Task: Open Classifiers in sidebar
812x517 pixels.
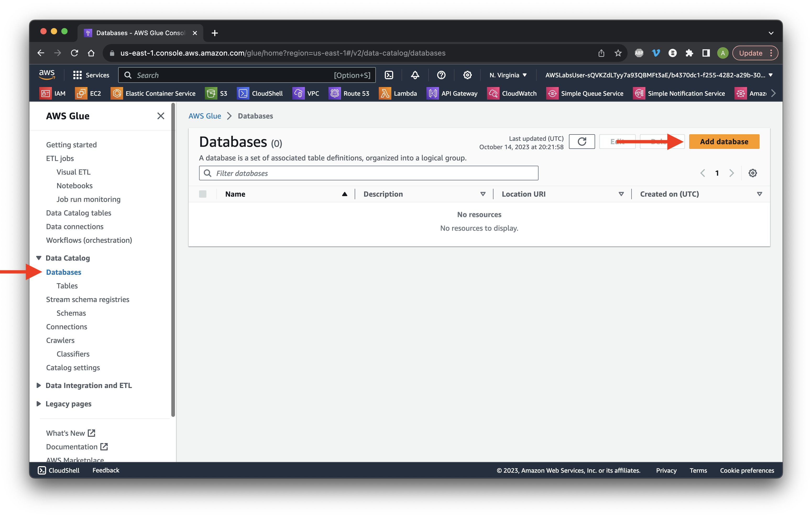Action: click(x=73, y=354)
